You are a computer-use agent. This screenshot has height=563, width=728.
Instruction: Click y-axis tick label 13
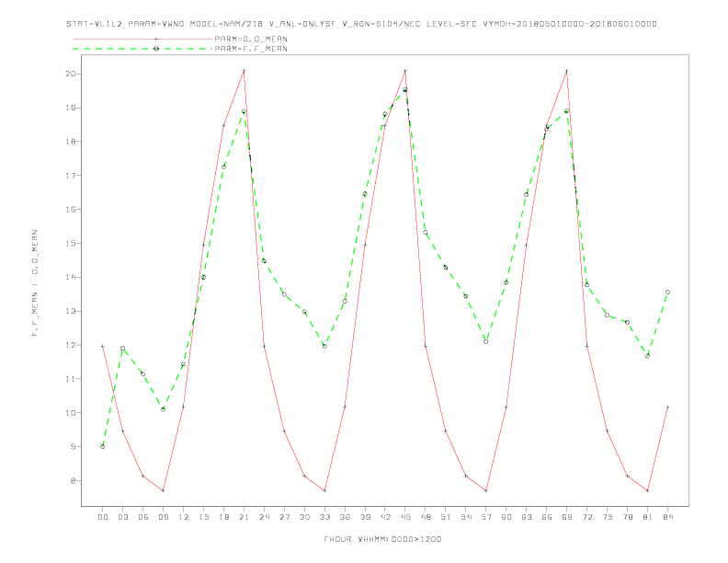(x=70, y=311)
